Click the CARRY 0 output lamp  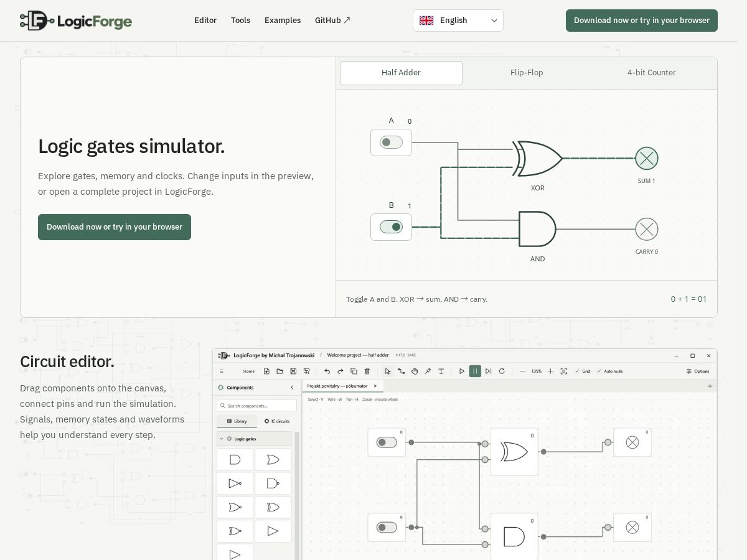click(647, 229)
